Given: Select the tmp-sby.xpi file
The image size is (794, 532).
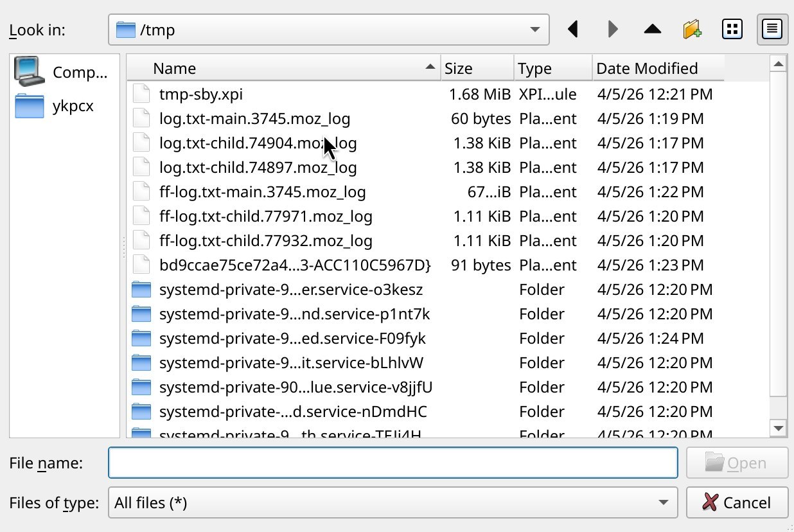Looking at the screenshot, I should (x=200, y=94).
